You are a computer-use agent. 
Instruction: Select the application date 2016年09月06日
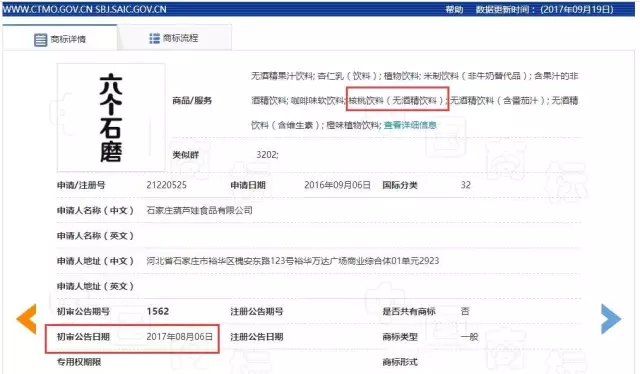coord(338,185)
